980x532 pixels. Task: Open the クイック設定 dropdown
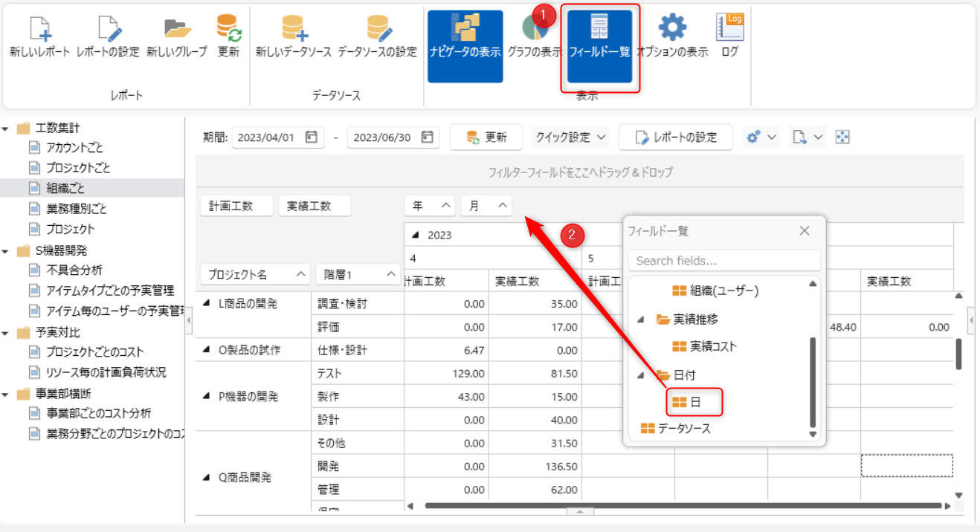tap(571, 137)
